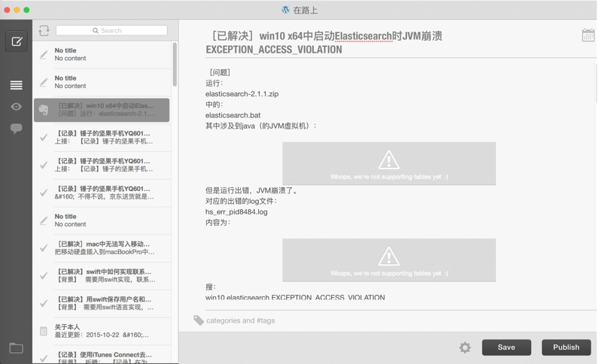Image resolution: width=602 pixels, height=364 pixels.
Task: Open the post with preview '需要用swift语言实现'
Action: pyautogui.click(x=102, y=303)
